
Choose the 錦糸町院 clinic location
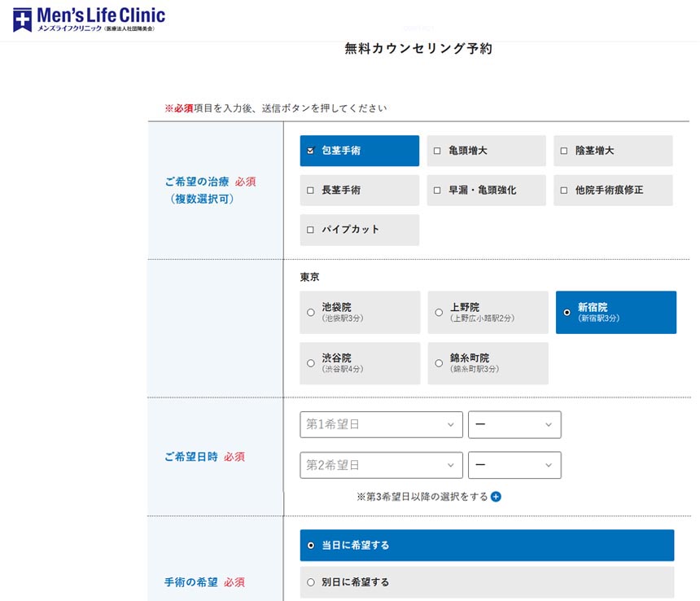pyautogui.click(x=439, y=363)
